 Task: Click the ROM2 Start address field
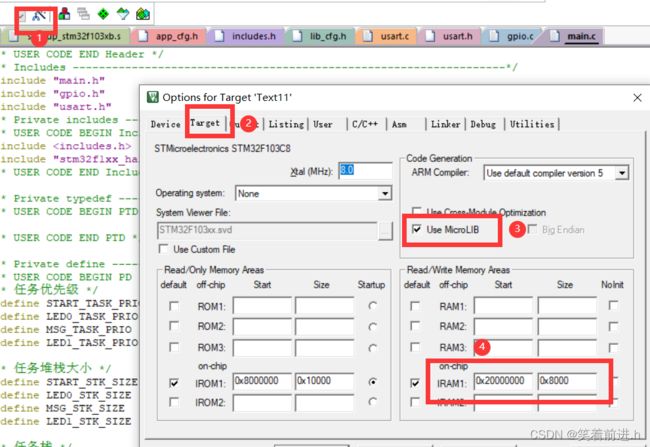tap(262, 327)
